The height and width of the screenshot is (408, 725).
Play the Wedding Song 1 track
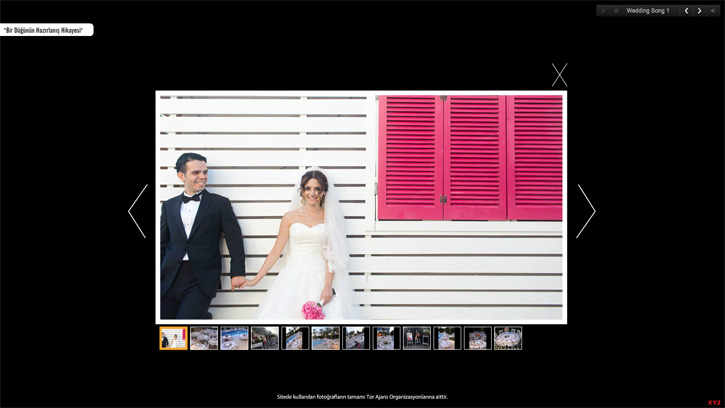pos(603,11)
